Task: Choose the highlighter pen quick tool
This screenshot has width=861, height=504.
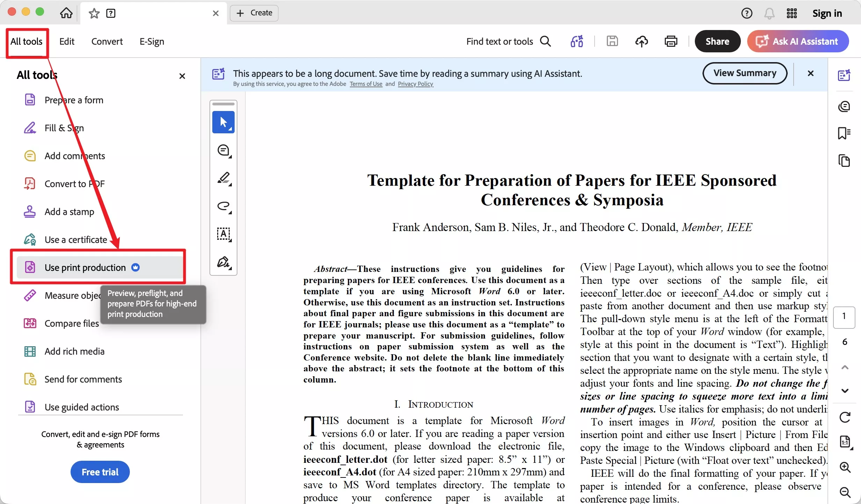Action: [x=223, y=178]
